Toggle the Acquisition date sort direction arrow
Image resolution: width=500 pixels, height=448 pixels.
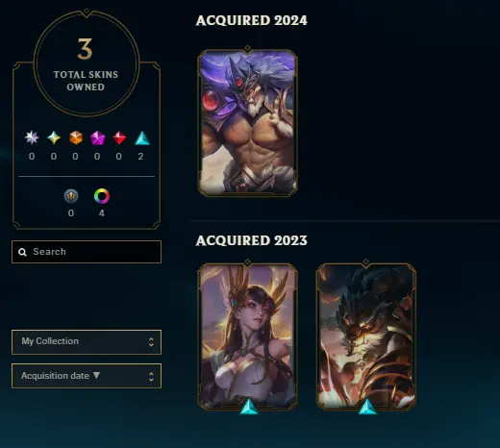(x=96, y=375)
